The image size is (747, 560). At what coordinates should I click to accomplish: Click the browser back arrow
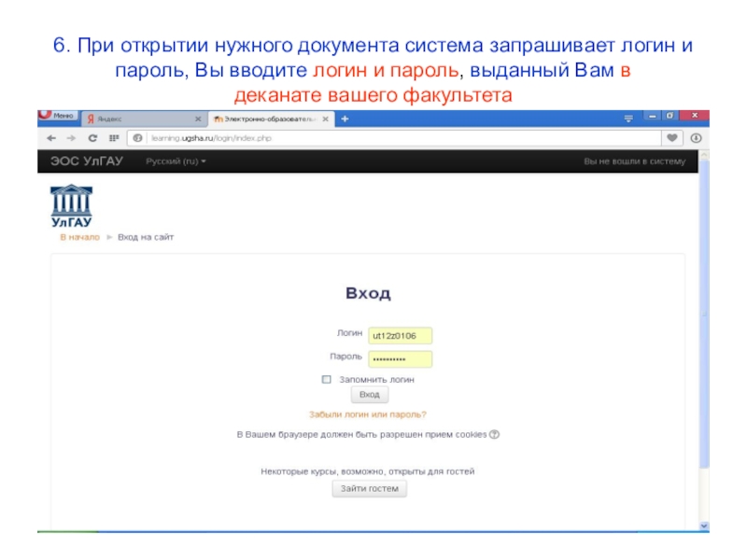[49, 137]
